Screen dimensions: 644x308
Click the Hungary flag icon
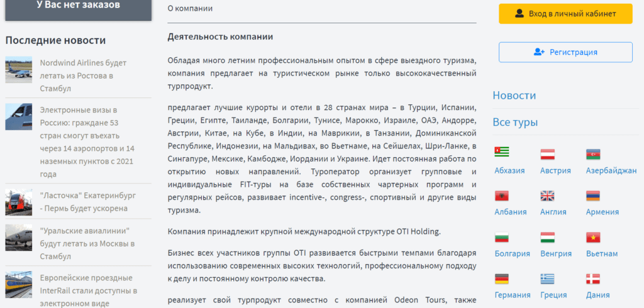548,238
